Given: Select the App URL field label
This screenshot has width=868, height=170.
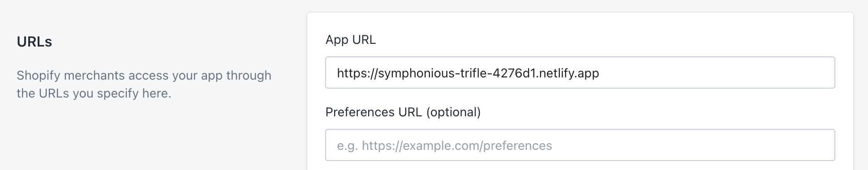Looking at the screenshot, I should (x=351, y=40).
